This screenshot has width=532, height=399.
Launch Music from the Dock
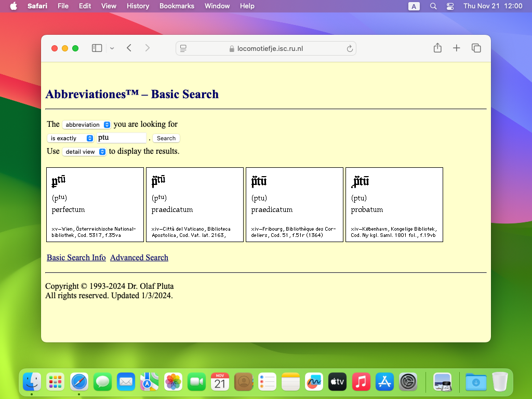point(361,382)
